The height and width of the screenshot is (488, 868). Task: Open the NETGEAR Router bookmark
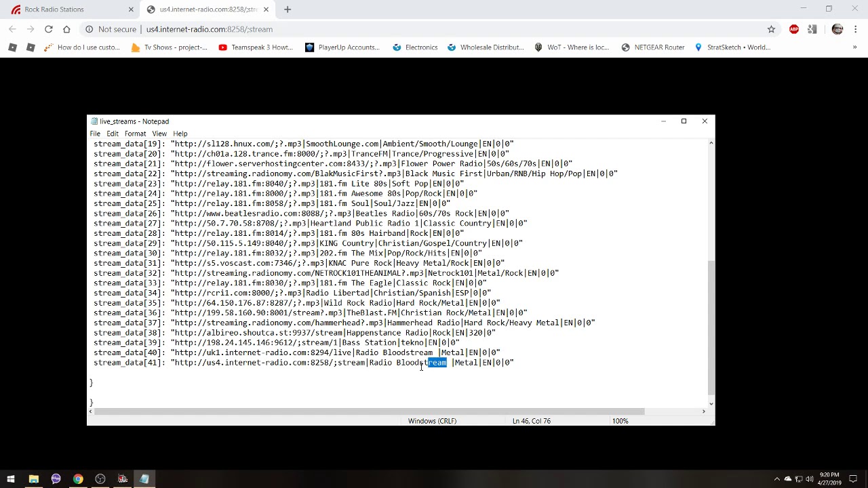point(653,47)
